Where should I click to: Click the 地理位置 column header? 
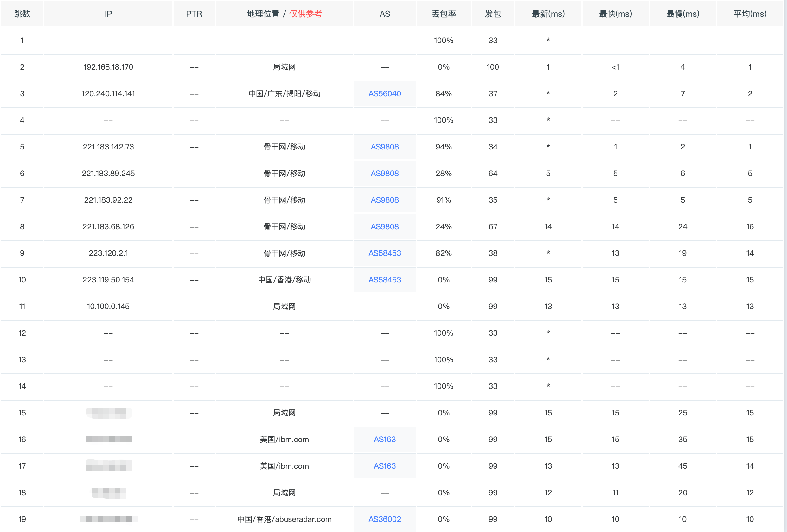tap(263, 14)
